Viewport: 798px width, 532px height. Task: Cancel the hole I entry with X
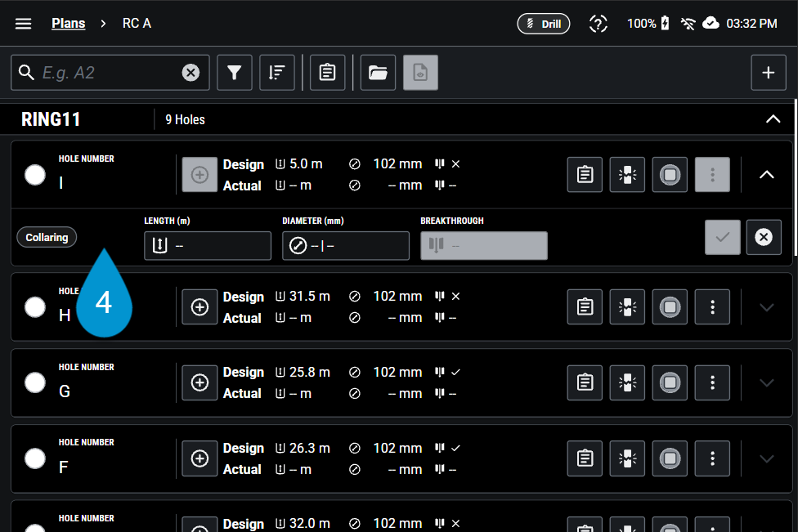(x=764, y=237)
